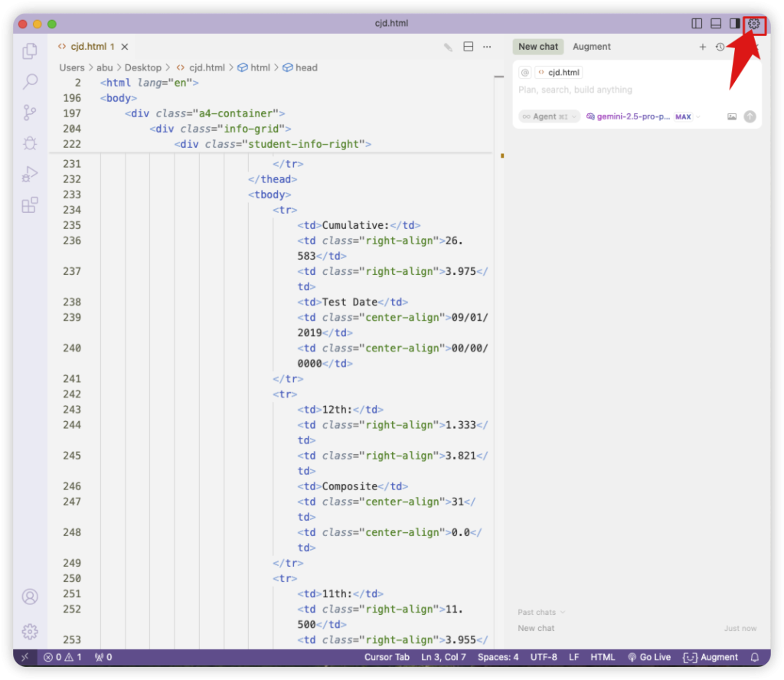
Task: Click Cursor Tab in status bar
Action: click(387, 657)
